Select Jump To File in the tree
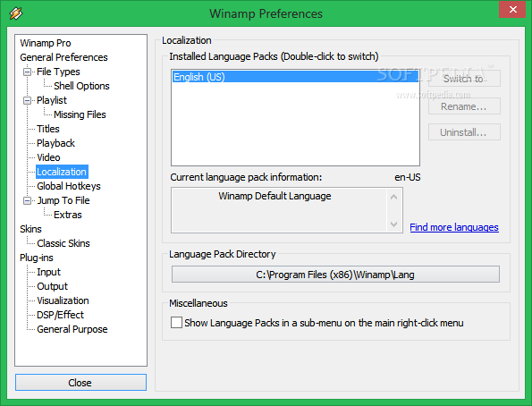The image size is (532, 406). [63, 200]
